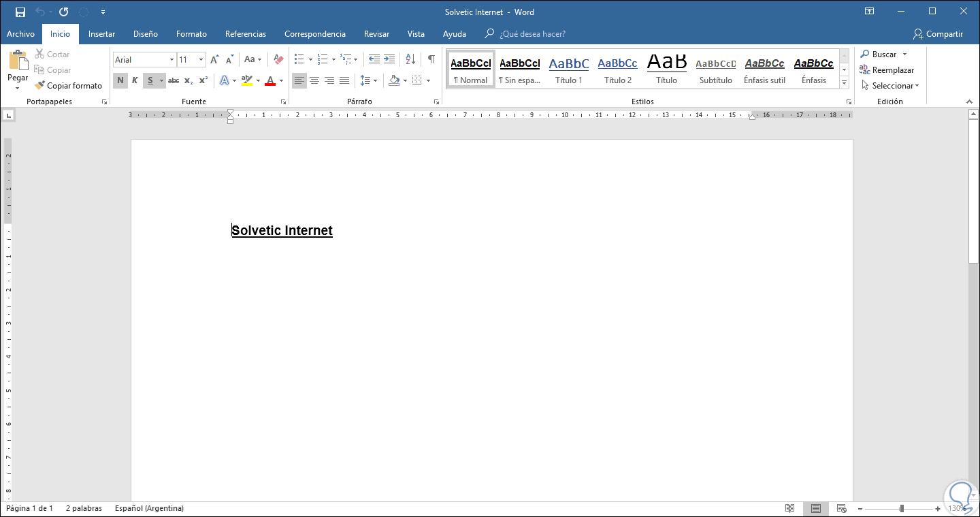Apply the Normal style

(x=471, y=69)
